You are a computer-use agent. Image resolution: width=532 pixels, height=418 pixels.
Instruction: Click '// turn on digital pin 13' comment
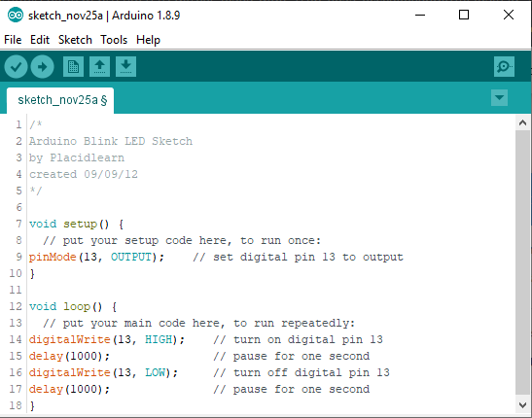click(x=298, y=339)
